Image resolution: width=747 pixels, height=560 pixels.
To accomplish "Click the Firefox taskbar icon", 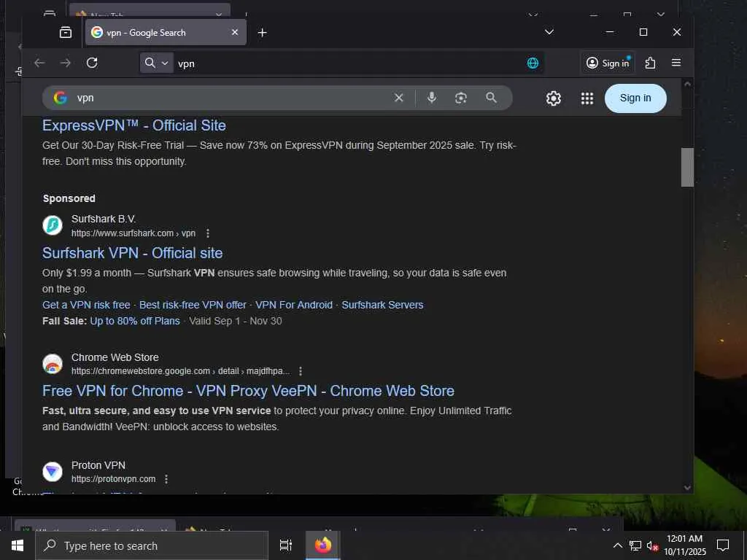I will pos(323,545).
